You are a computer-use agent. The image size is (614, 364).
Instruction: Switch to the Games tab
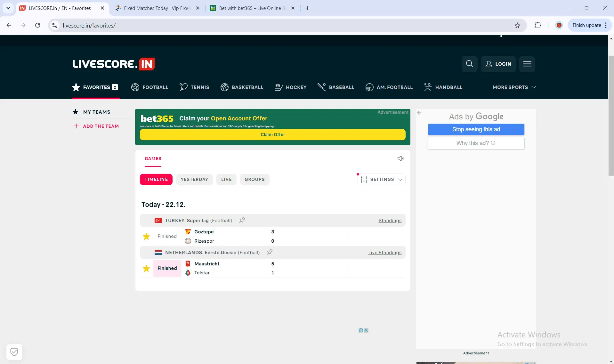[153, 158]
